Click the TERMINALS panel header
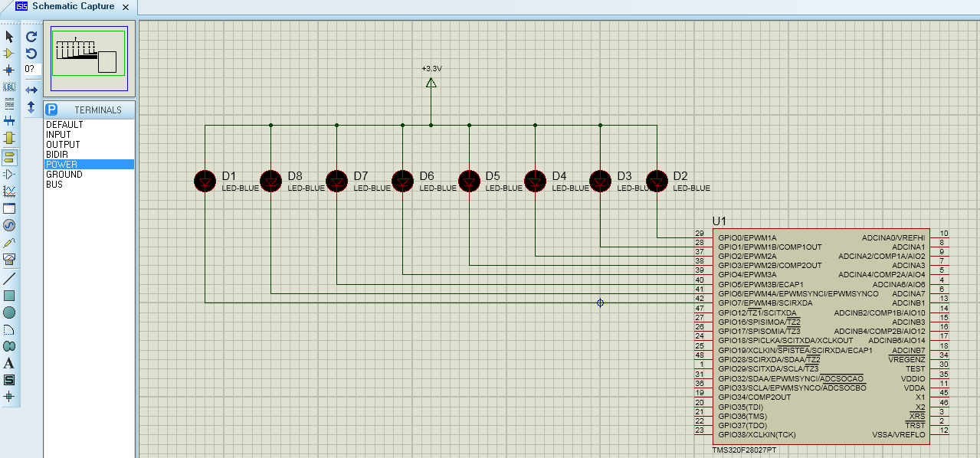The image size is (980, 458). click(x=97, y=110)
